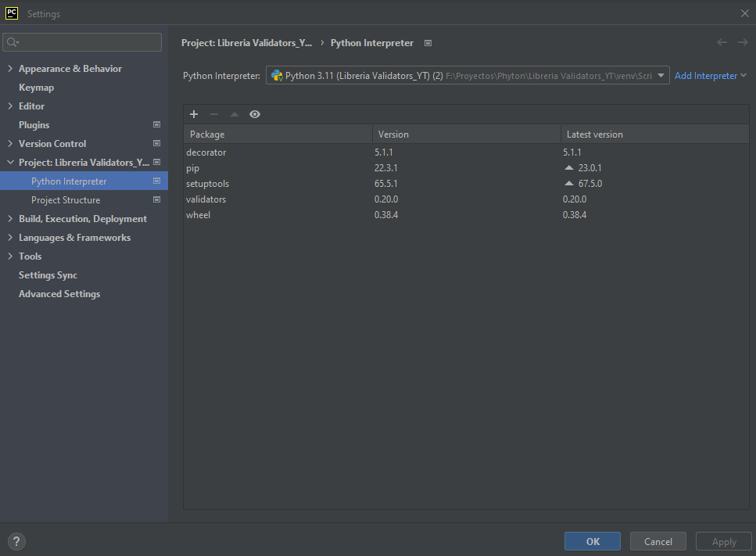Viewport: 756px width, 556px height.
Task: Open the Add Interpreter dropdown
Action: (x=709, y=75)
